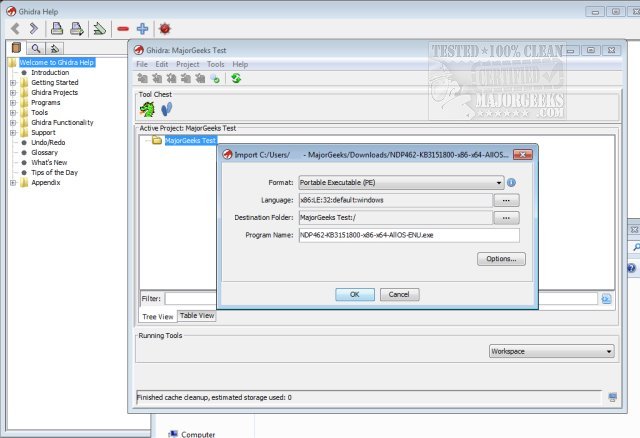
Task: Open the Edit menu
Action: 162,64
